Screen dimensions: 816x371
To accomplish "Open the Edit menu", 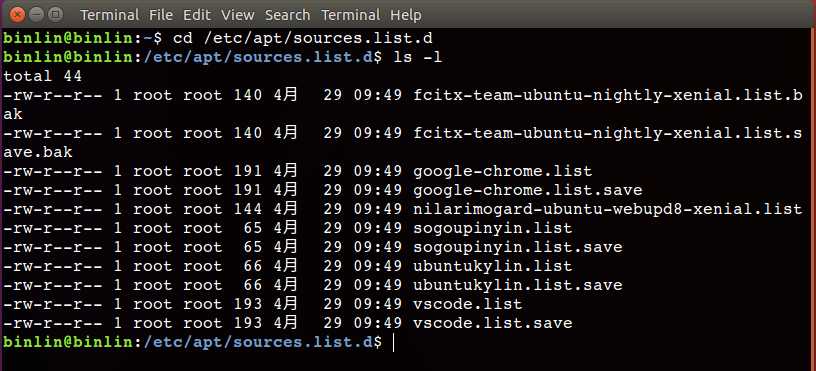I will (197, 15).
